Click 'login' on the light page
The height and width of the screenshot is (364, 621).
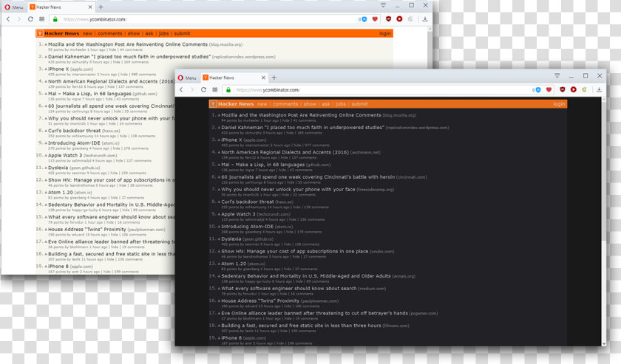pyautogui.click(x=385, y=34)
